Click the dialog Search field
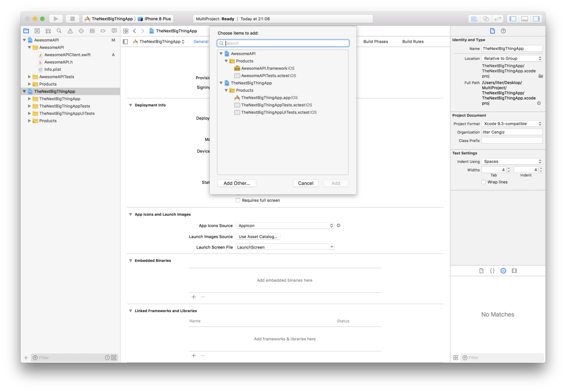The image size is (566, 392). click(283, 43)
